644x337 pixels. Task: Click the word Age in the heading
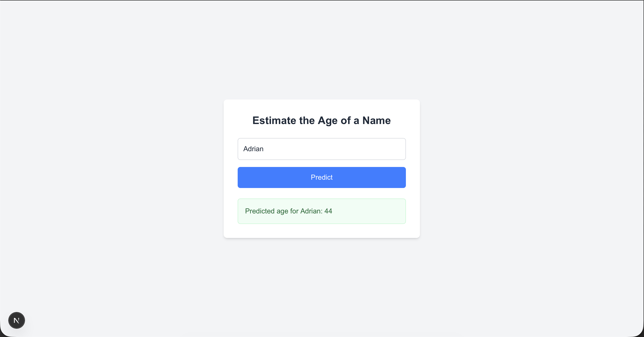(327, 121)
